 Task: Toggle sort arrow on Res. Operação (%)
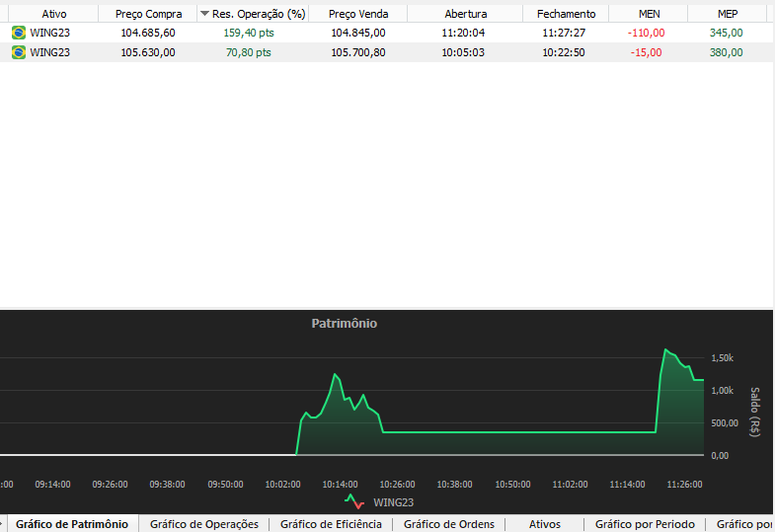point(204,14)
